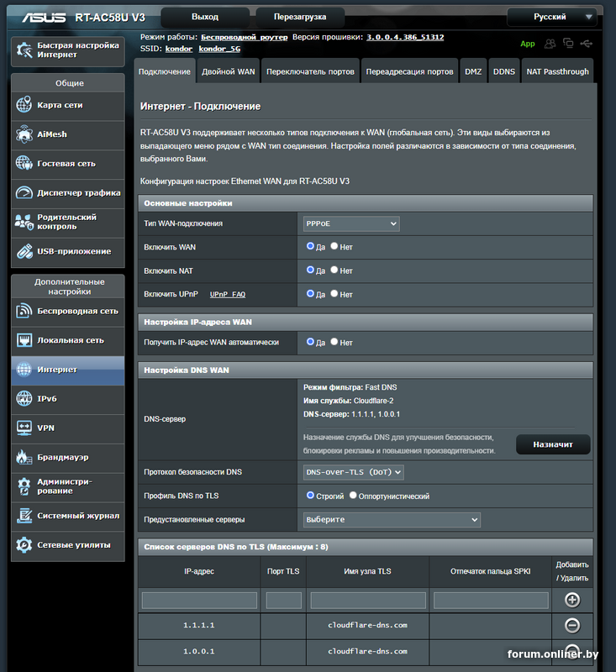Switch to the DDNS tab

point(504,71)
